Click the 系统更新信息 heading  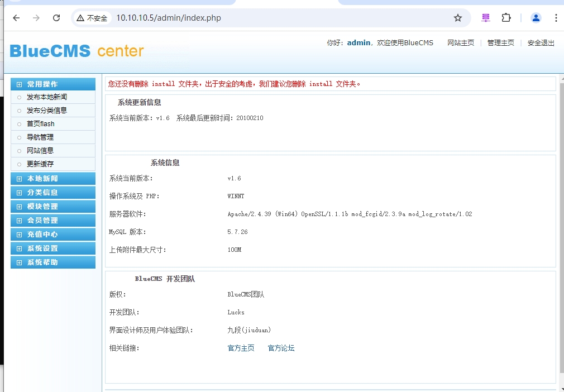139,103
